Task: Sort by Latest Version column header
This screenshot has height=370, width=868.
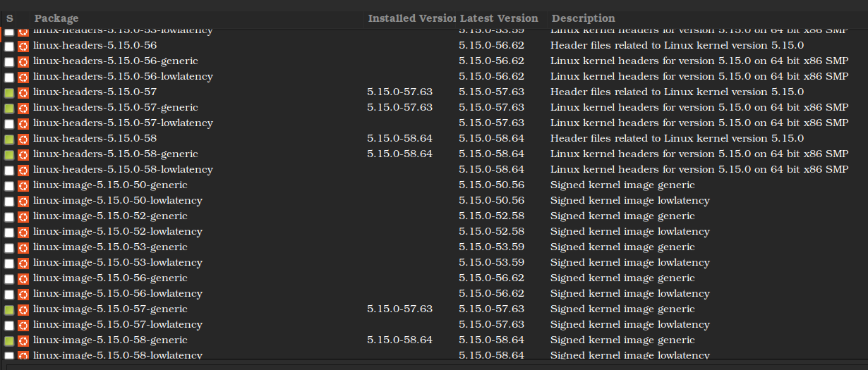Action: (499, 18)
